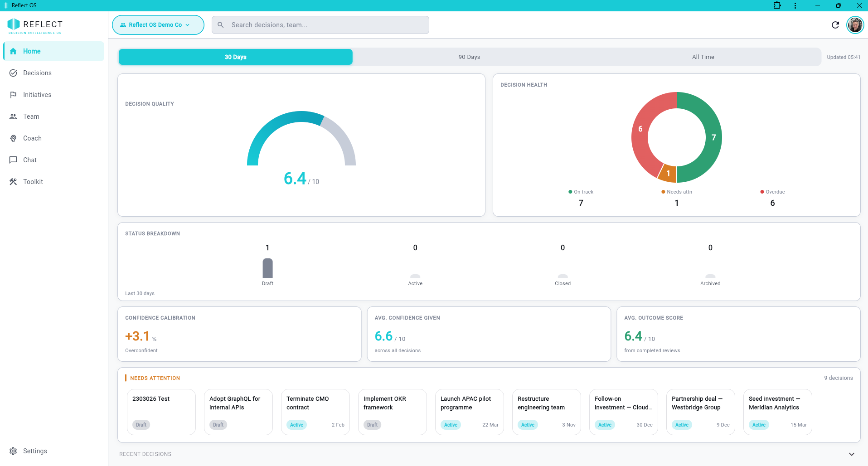868x466 pixels.
Task: Click the Overconfident label
Action: 141,350
